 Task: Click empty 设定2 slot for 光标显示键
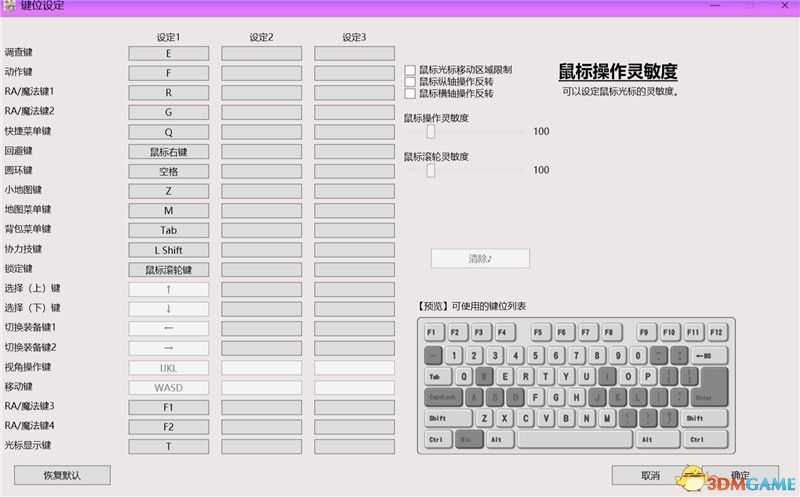click(x=261, y=446)
